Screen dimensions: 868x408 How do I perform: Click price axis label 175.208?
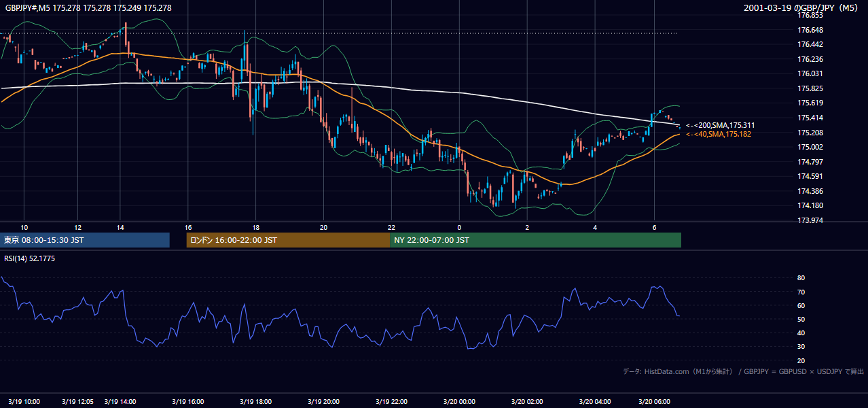click(810, 133)
